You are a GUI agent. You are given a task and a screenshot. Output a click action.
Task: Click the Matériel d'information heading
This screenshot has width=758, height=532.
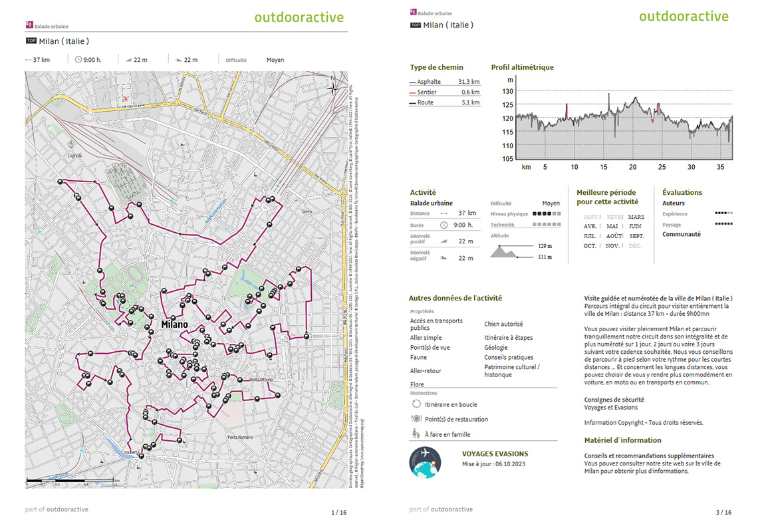click(x=622, y=440)
